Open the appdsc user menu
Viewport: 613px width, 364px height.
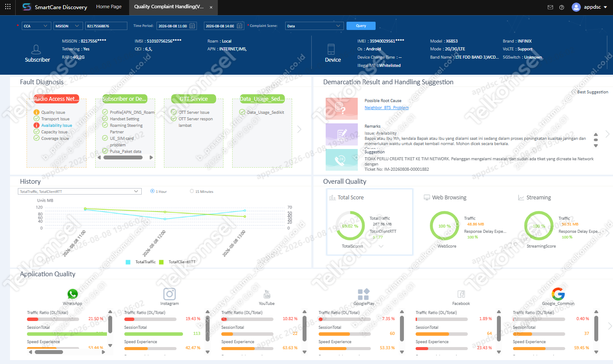[x=589, y=7]
